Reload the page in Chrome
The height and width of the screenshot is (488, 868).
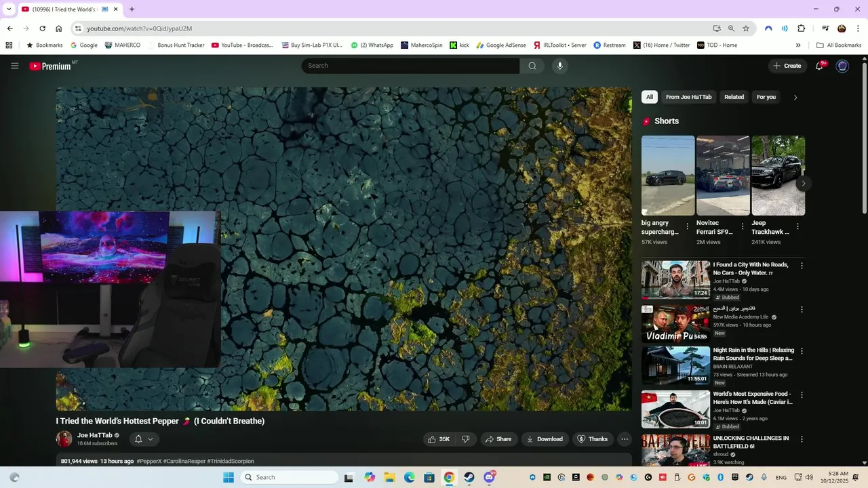point(42,28)
